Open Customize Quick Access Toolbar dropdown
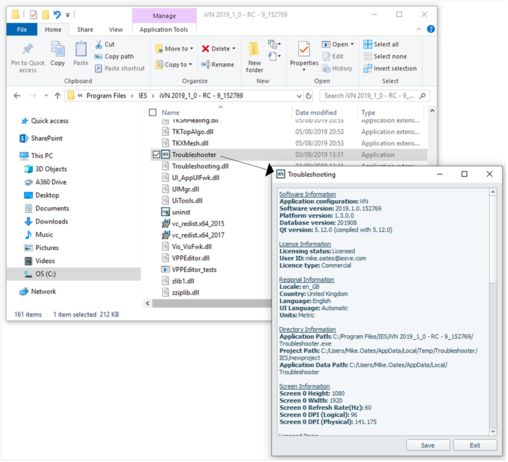The height and width of the screenshot is (462, 508). [x=67, y=15]
